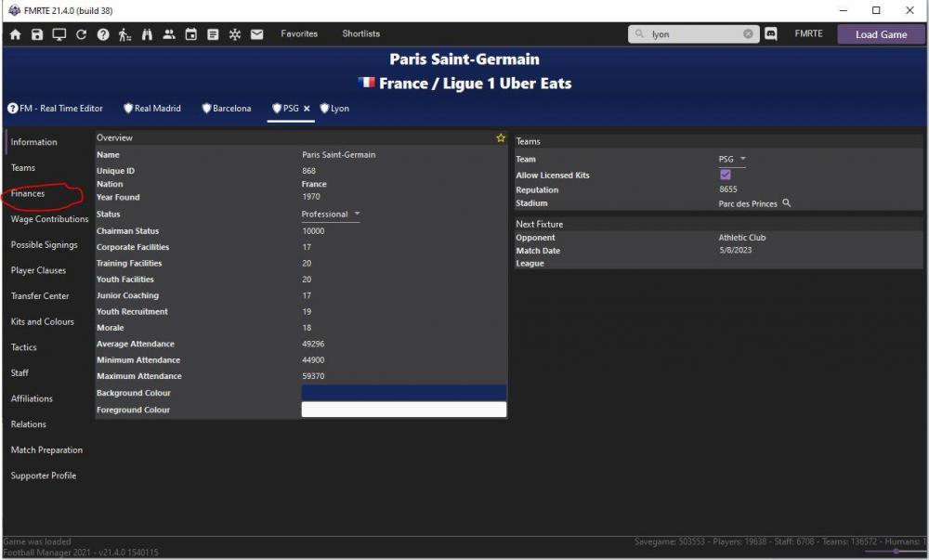Maximize the FMRTE window
The height and width of the screenshot is (560, 929).
coord(876,10)
